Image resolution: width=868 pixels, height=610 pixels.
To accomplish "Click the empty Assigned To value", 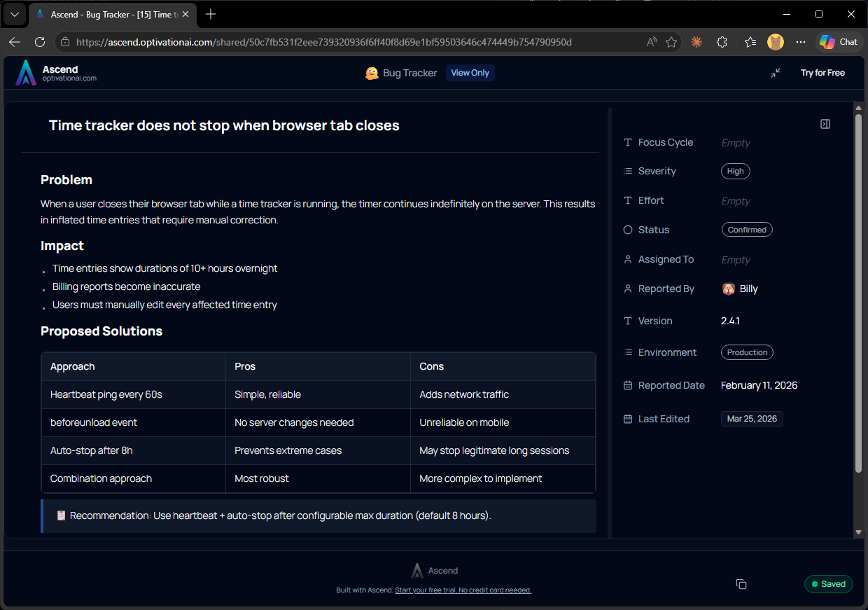I will 736,260.
